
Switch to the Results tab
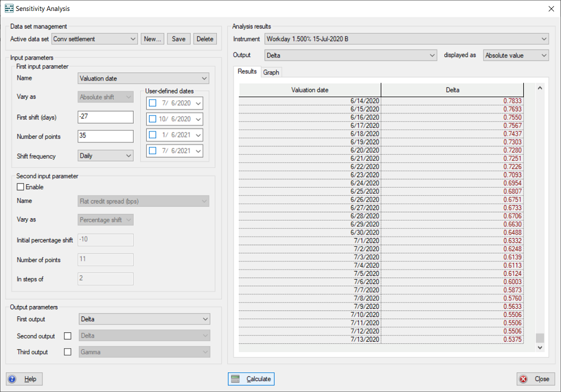[247, 72]
